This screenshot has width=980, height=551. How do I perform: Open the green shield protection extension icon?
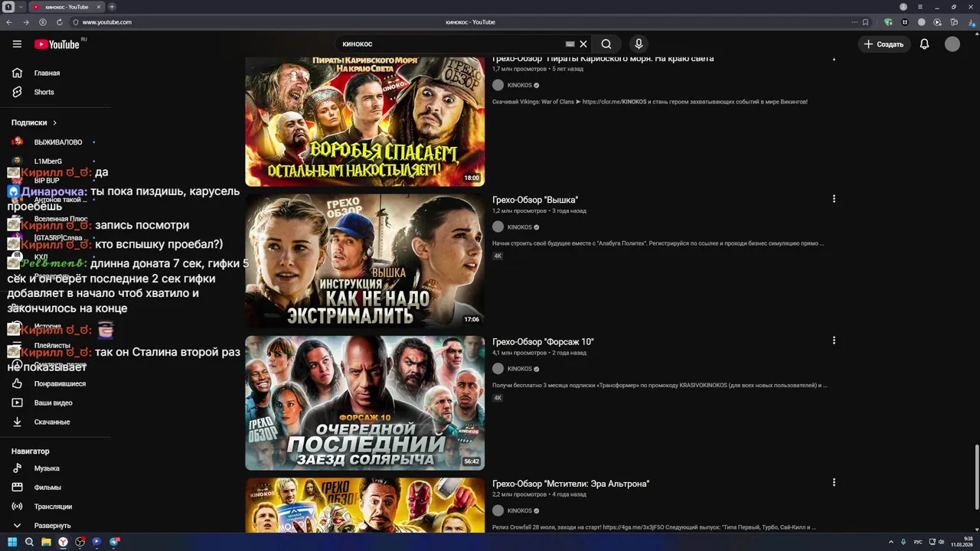click(888, 22)
